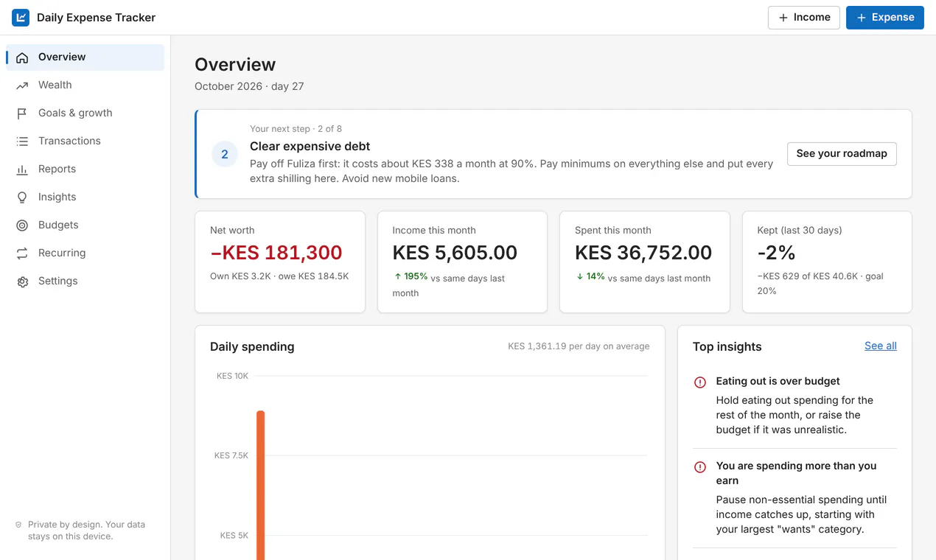
Task: Add a new Expense entry
Action: click(885, 18)
